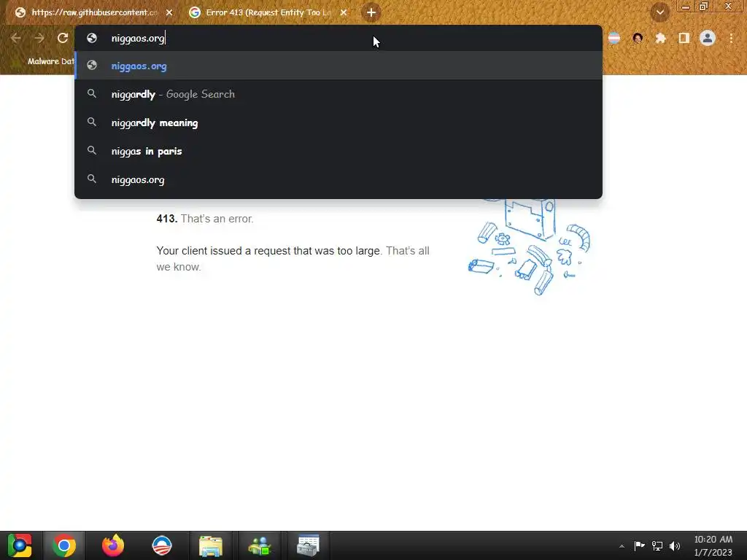Launch Firefox from the taskbar
This screenshot has height=560, width=747.
[113, 545]
